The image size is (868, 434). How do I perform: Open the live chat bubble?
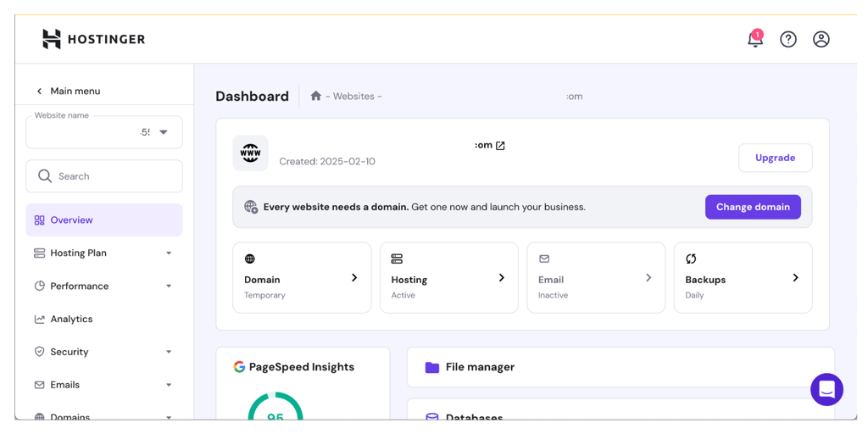827,390
